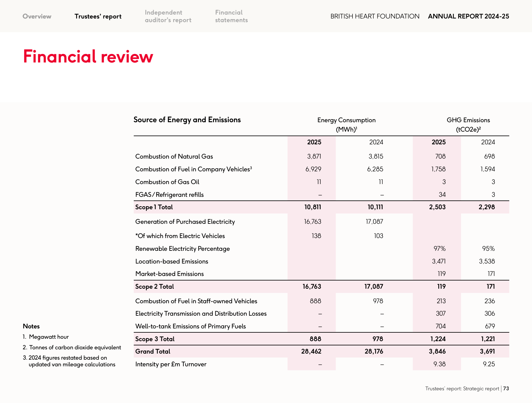Select the Energy Consumption (MWh) column header

click(346, 125)
